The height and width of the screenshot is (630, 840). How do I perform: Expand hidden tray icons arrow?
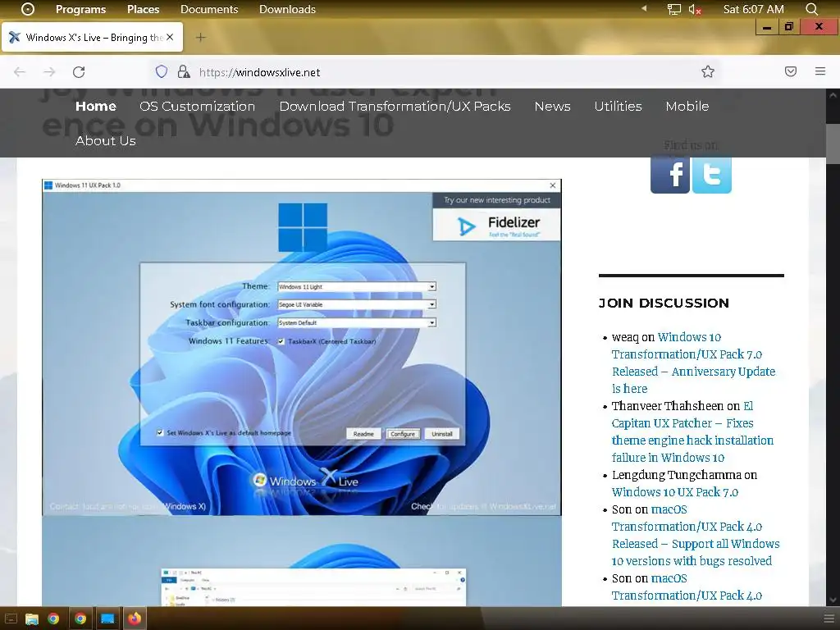[x=645, y=8]
